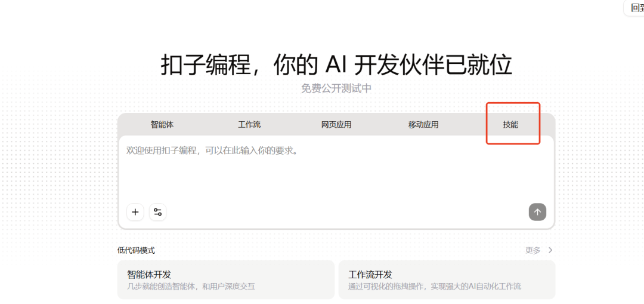The width and height of the screenshot is (644, 304).
Task: Select the 工作流 tab
Action: [x=249, y=125]
